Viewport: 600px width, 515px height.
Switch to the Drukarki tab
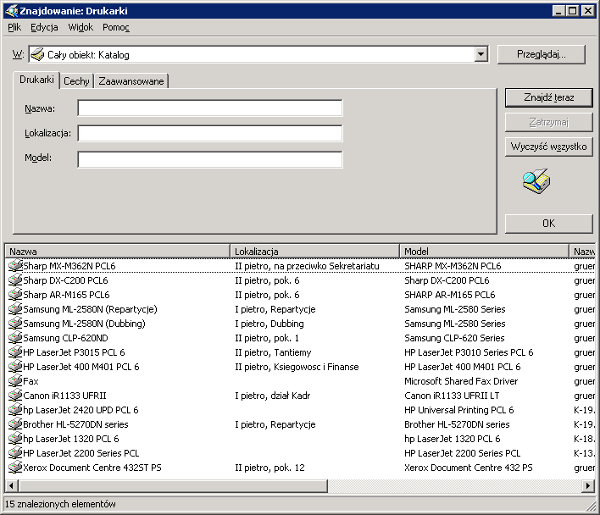coord(36,80)
